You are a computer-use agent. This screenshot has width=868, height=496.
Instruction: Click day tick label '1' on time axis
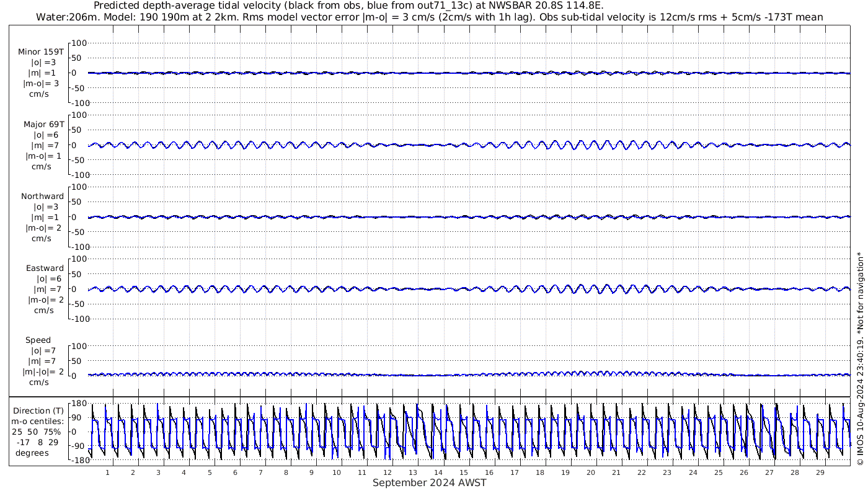pos(107,472)
